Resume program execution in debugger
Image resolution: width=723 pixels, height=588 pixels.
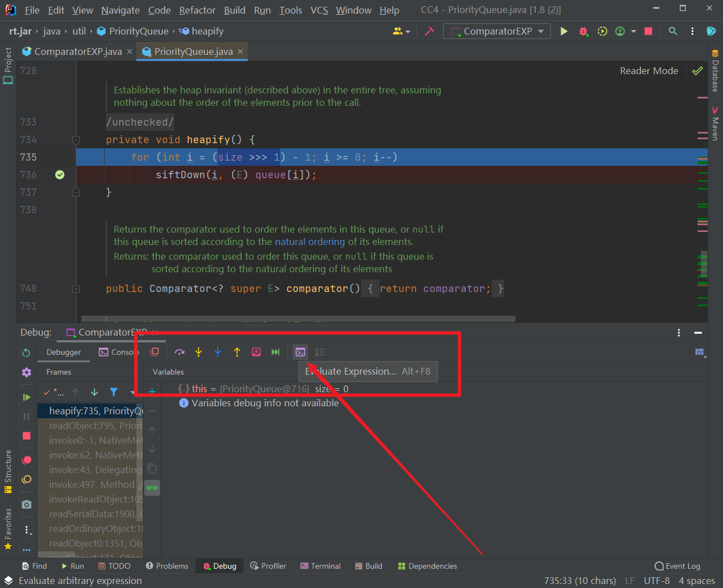click(x=26, y=397)
